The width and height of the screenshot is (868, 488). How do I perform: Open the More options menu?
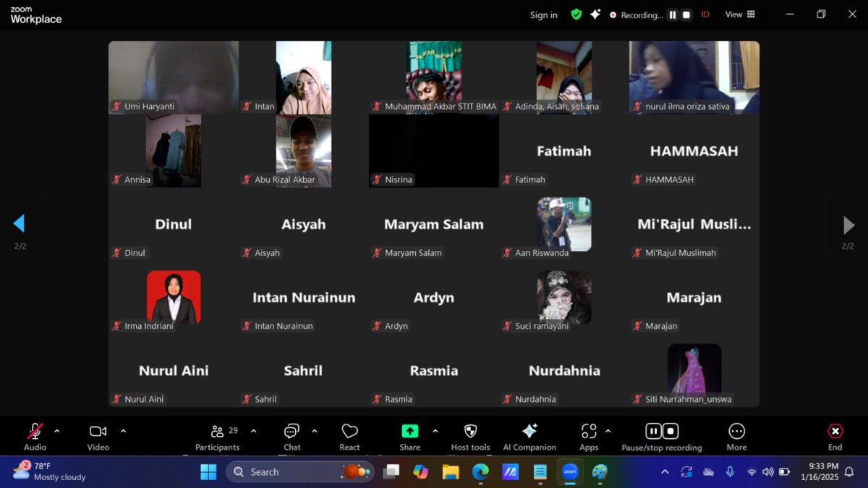(736, 437)
